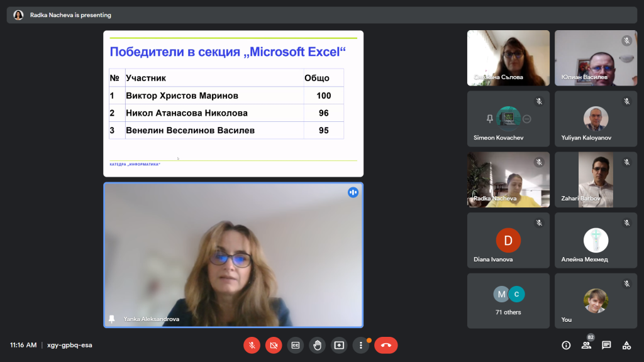Select Diana Ivanova tile

click(x=508, y=240)
